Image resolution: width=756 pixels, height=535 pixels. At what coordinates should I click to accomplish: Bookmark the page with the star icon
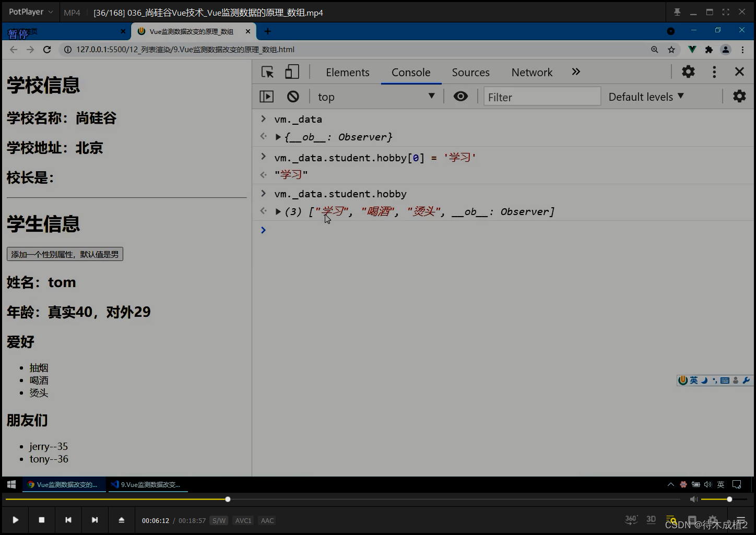pos(671,50)
